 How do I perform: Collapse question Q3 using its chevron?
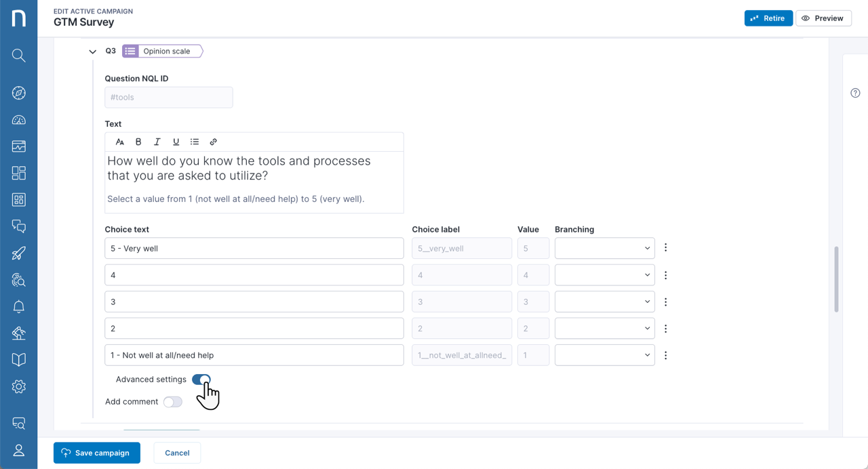tap(92, 51)
